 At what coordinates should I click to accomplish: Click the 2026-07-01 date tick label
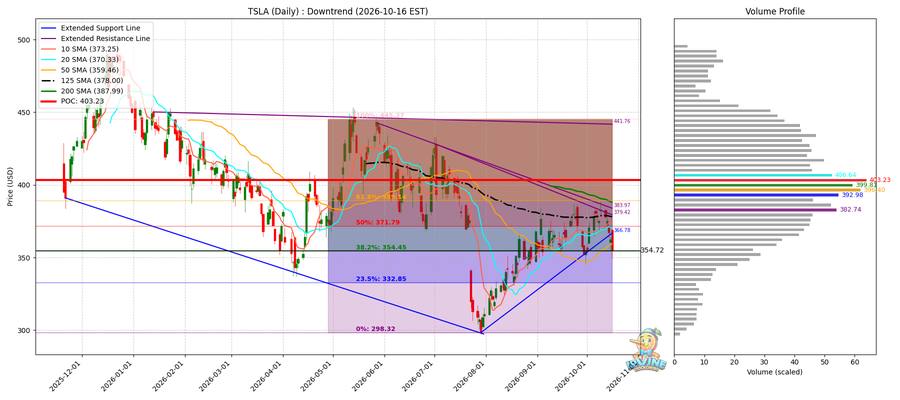[x=420, y=376]
